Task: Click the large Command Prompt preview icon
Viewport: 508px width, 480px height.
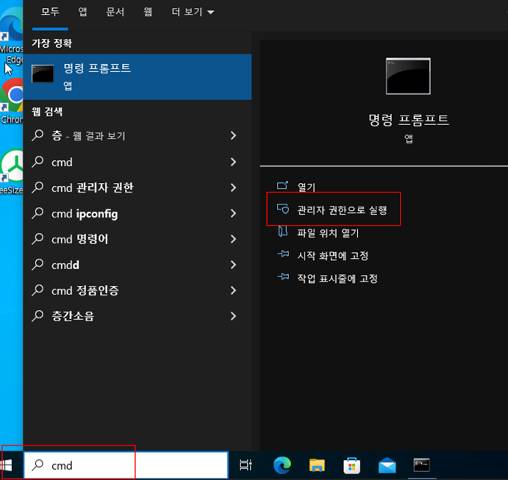Action: pyautogui.click(x=408, y=76)
